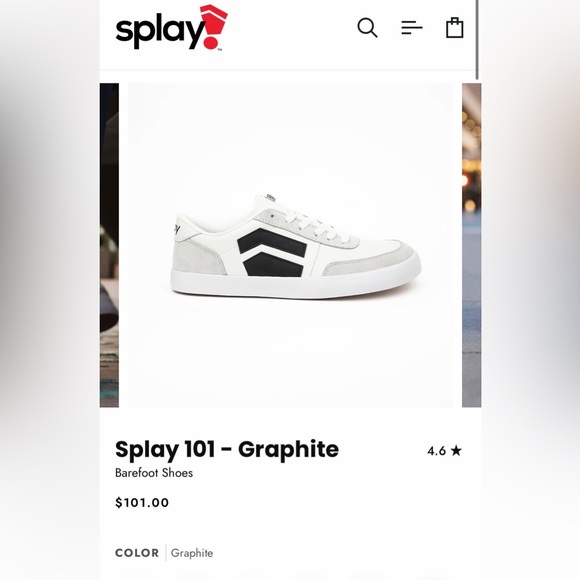Show the next product image on the right
Screen dimensions: 580x580
472,245
